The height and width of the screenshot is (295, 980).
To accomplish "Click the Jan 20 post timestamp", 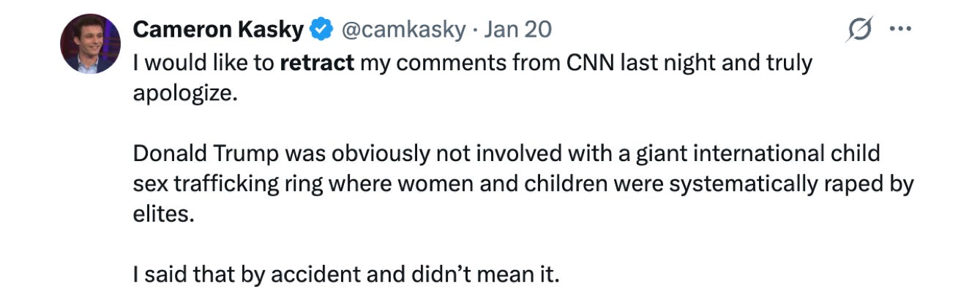I will click(517, 30).
